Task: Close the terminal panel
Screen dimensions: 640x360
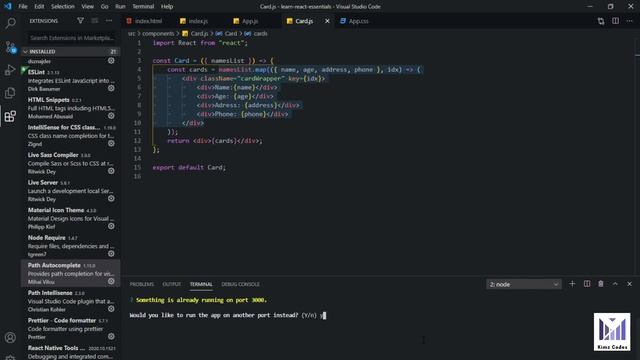Action: pos(629,284)
